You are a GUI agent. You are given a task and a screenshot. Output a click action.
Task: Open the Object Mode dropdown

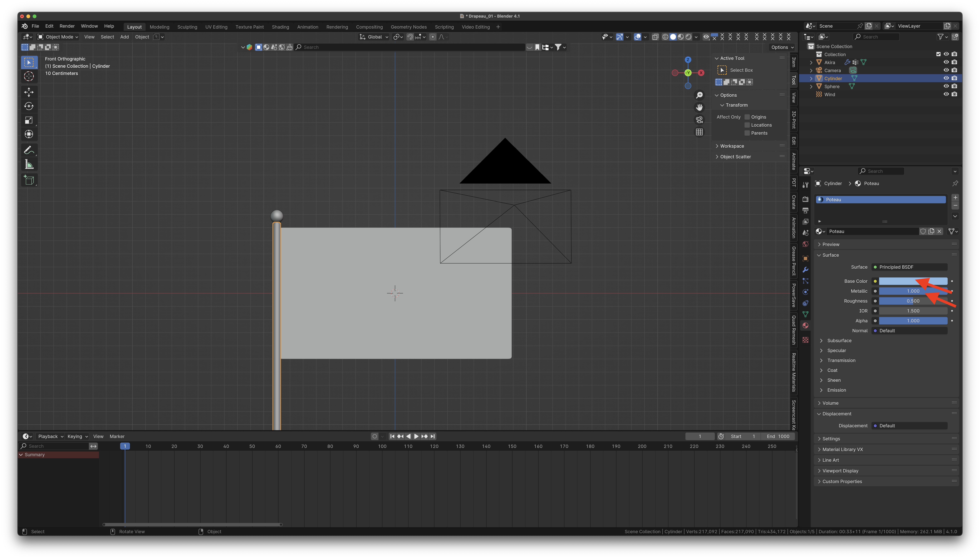click(x=58, y=37)
